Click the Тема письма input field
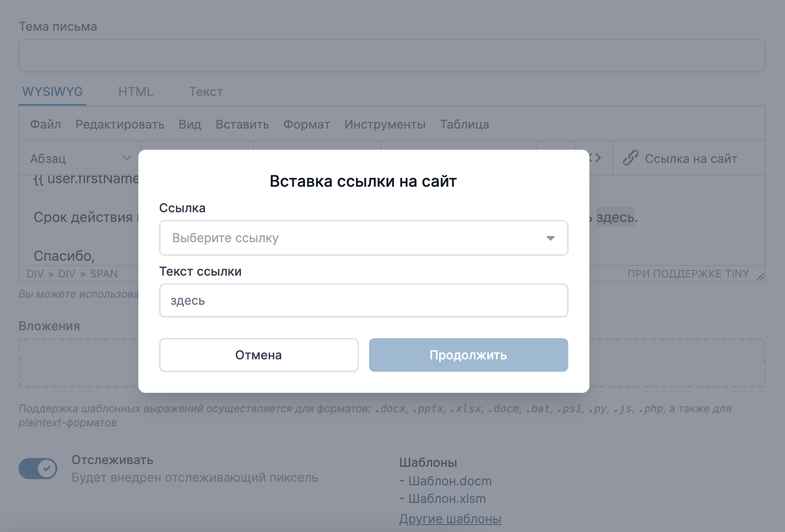The image size is (785, 532). tap(392, 55)
